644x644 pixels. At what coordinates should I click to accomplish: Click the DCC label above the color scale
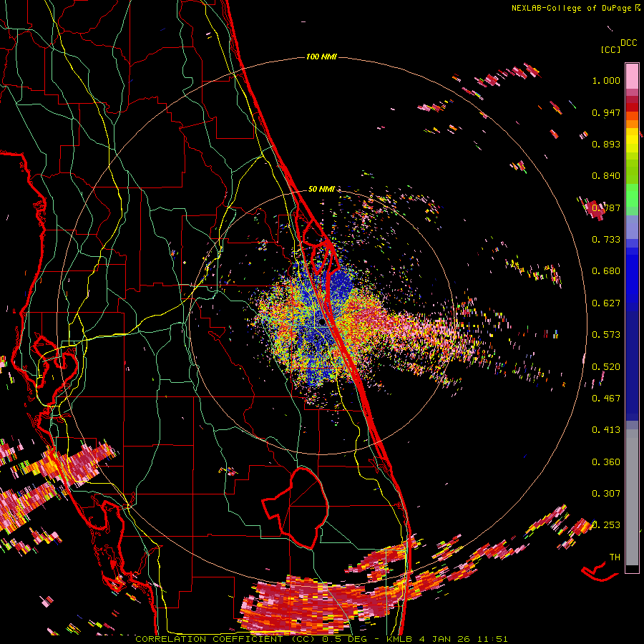(628, 43)
